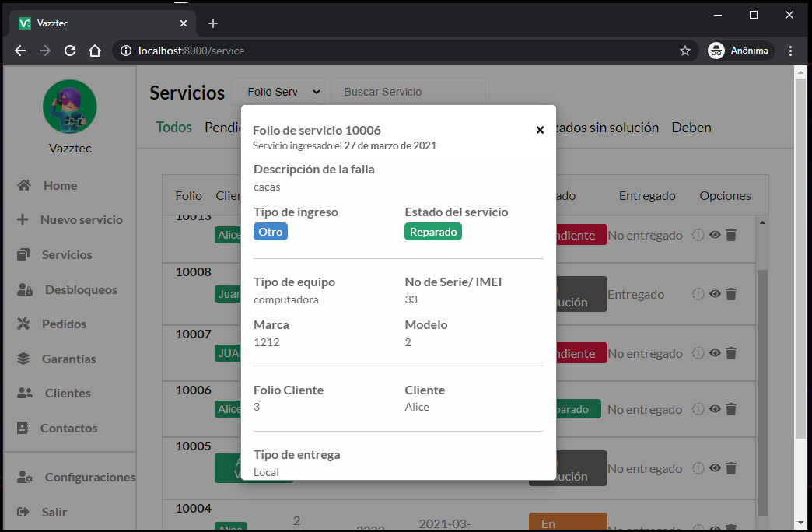The width and height of the screenshot is (812, 532).
Task: Click the alert icon in row 10005
Action: [698, 467]
